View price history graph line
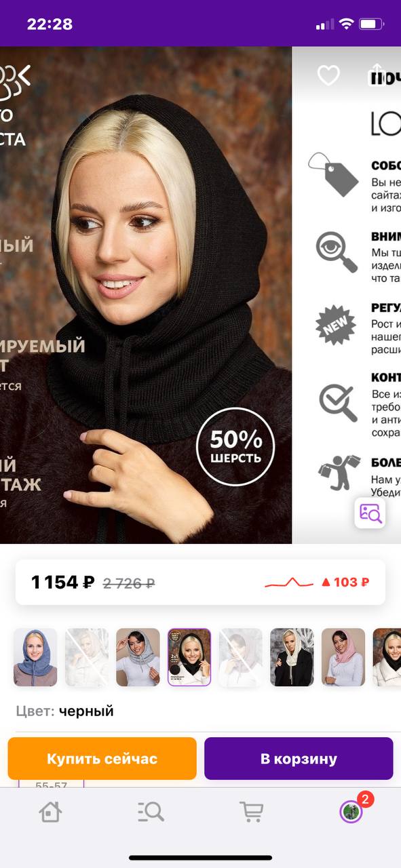 click(288, 582)
